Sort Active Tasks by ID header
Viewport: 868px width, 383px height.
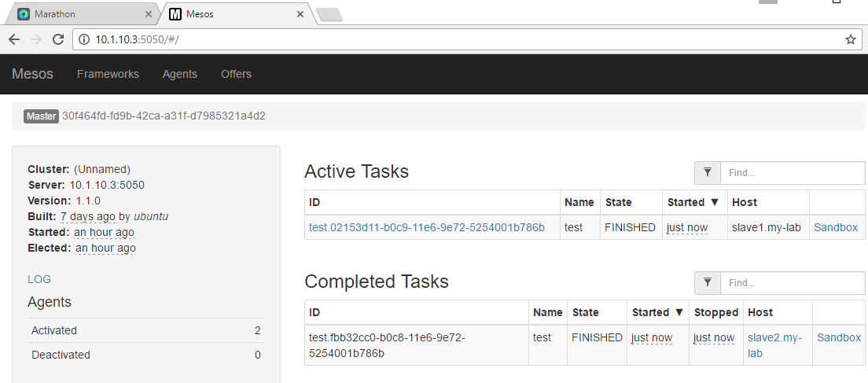[x=432, y=203]
